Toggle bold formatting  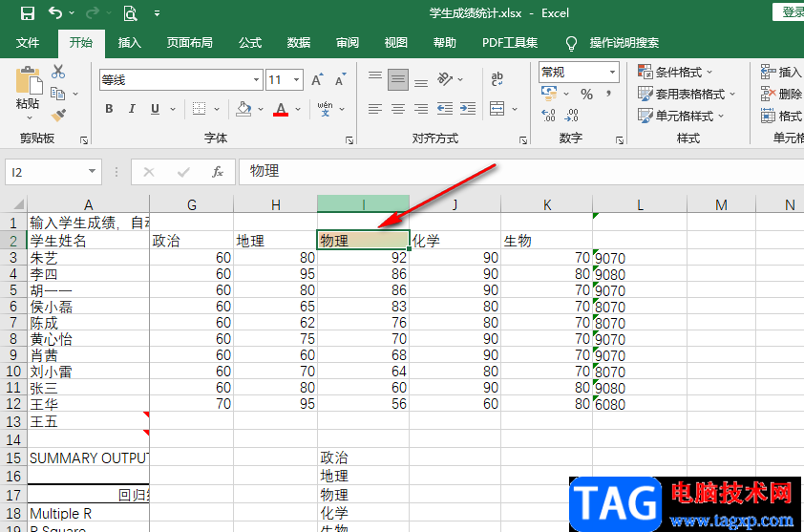[109, 109]
